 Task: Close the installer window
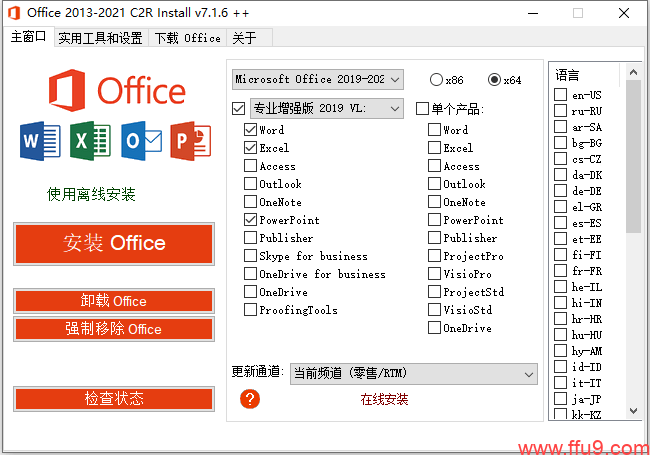pyautogui.click(x=623, y=13)
